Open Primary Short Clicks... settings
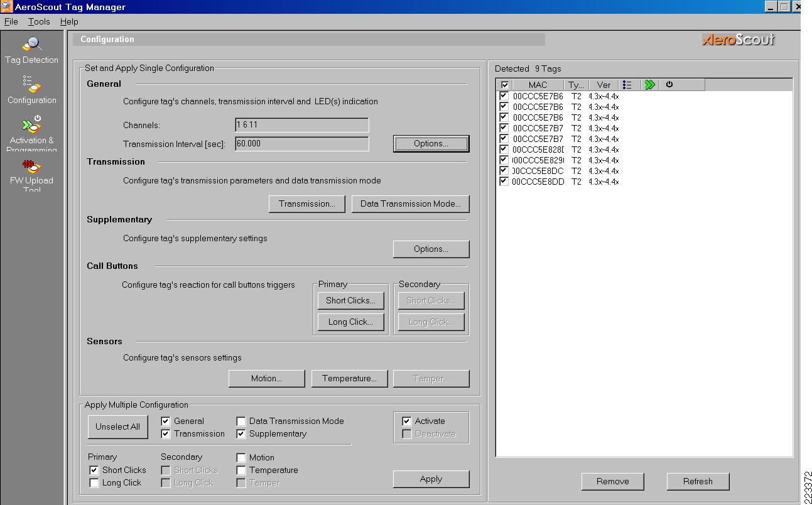Image resolution: width=812 pixels, height=505 pixels. tap(350, 300)
